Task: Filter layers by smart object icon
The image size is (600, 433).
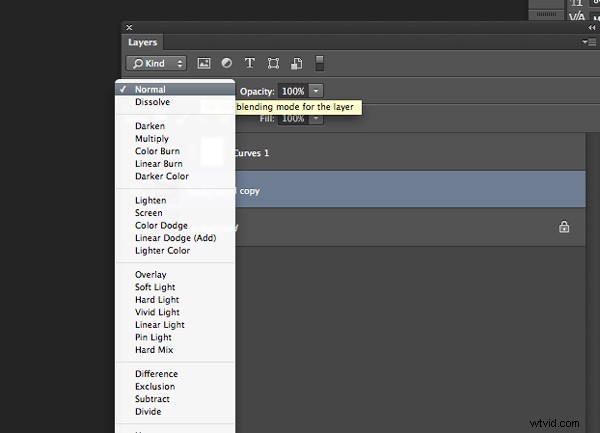Action: click(297, 63)
